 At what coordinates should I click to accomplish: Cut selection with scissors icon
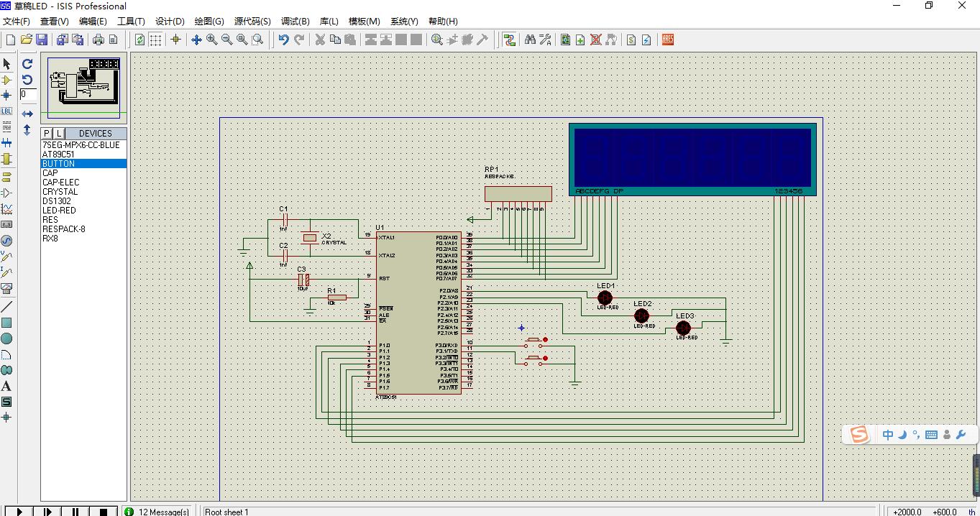pyautogui.click(x=320, y=40)
